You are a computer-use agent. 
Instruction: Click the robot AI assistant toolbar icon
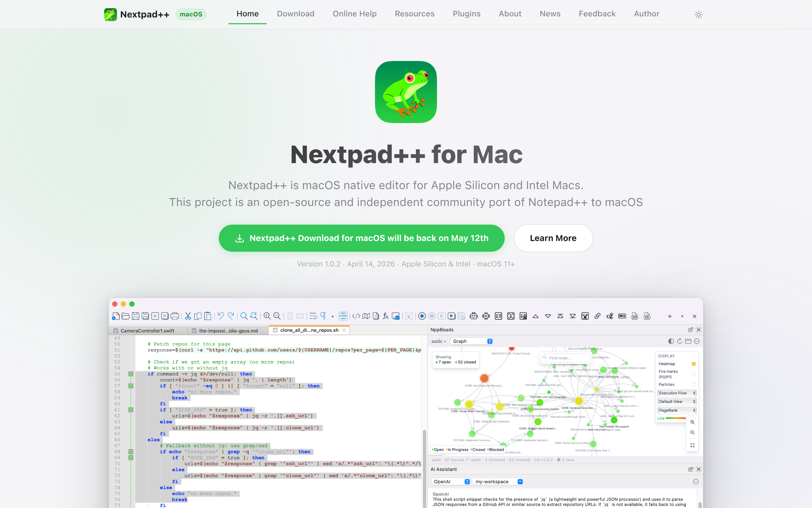click(x=474, y=316)
